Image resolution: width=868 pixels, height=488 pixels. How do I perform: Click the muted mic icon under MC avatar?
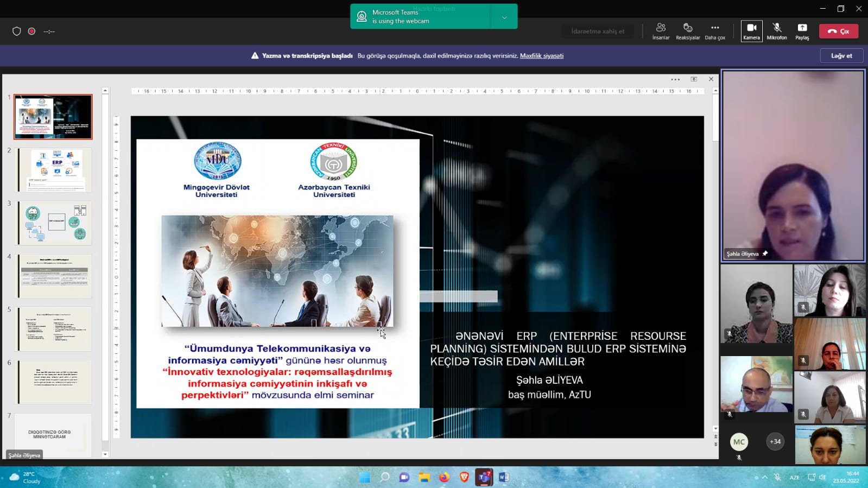[739, 458]
